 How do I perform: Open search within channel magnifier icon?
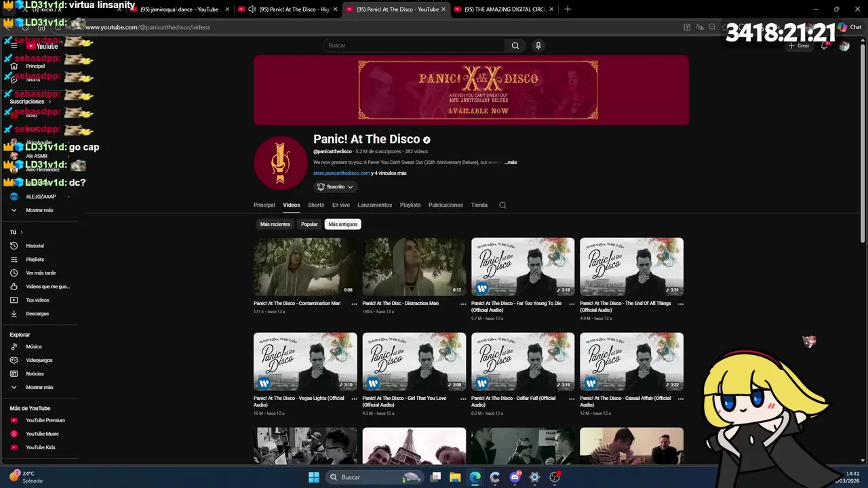[502, 205]
